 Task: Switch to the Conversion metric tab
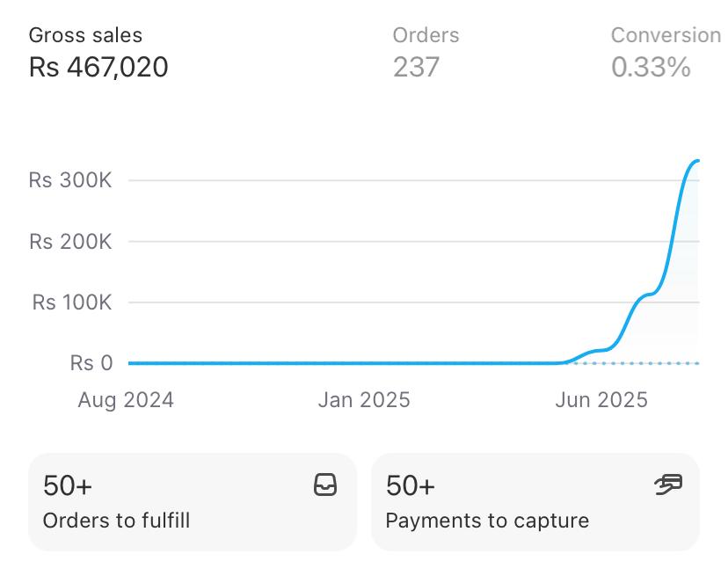[666, 36]
